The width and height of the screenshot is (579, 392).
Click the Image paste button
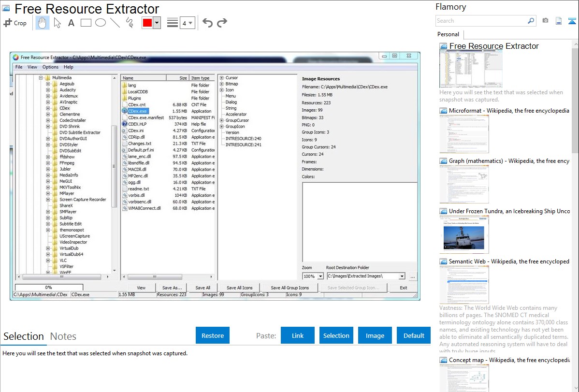pyautogui.click(x=375, y=335)
